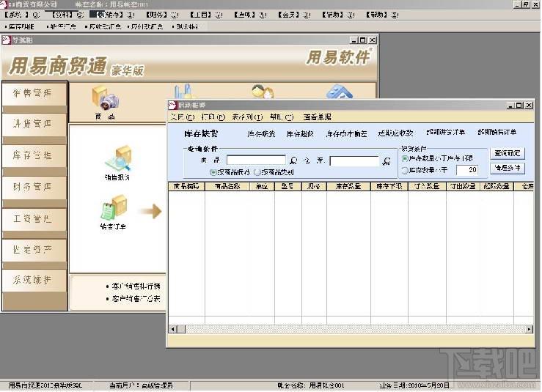The width and height of the screenshot is (542, 392).
Task: Click the horizontal scrollbar left arrow
Action: [173, 330]
